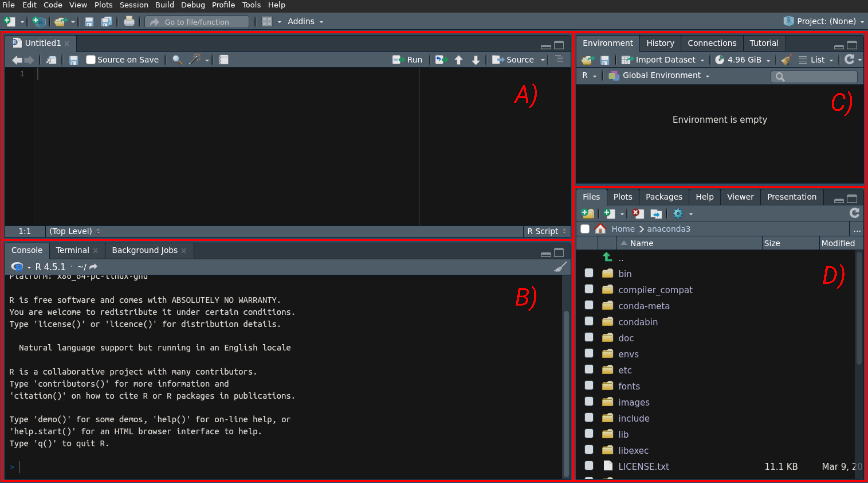868x483 pixels.
Task: Click the Go to file/function field
Action: pos(197,22)
